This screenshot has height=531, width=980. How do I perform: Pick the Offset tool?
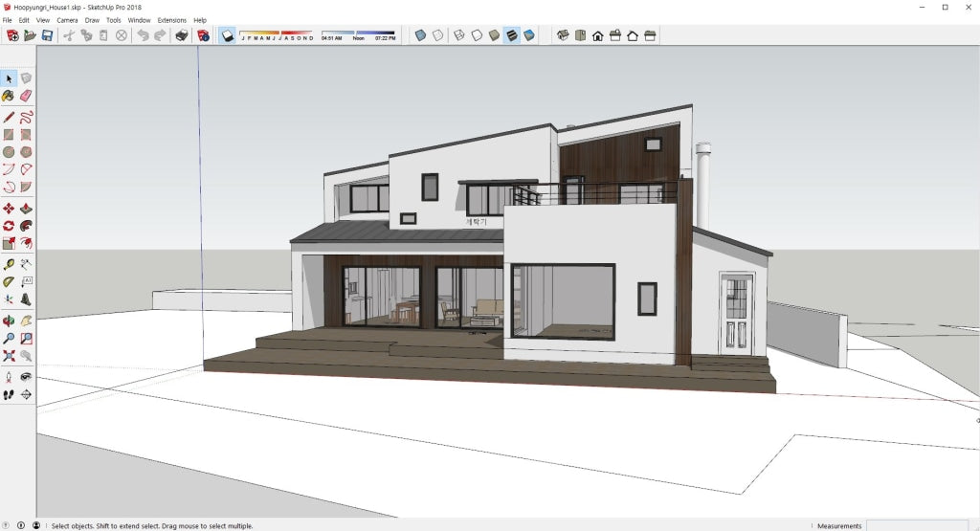(26, 243)
